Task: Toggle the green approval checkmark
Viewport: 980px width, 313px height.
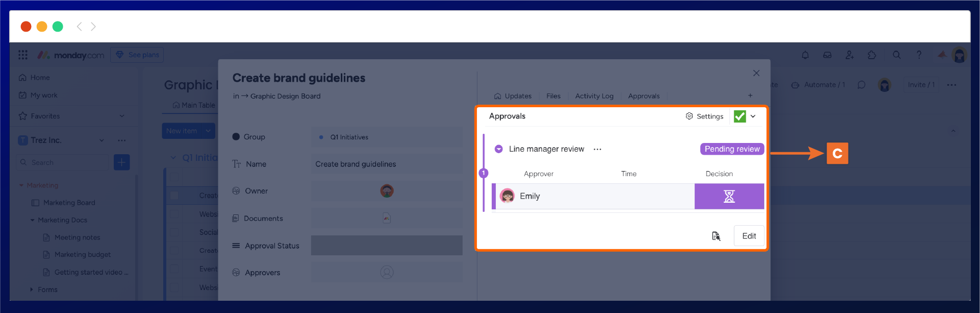Action: [740, 116]
